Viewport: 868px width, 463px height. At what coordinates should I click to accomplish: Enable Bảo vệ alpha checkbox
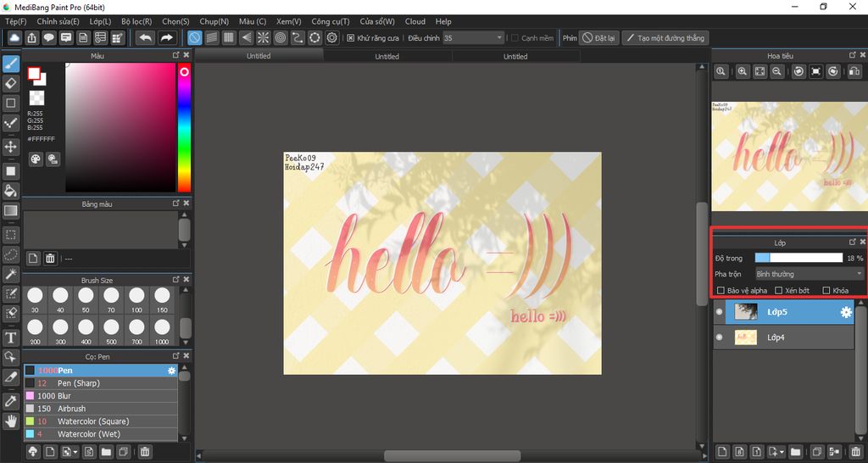tap(721, 290)
